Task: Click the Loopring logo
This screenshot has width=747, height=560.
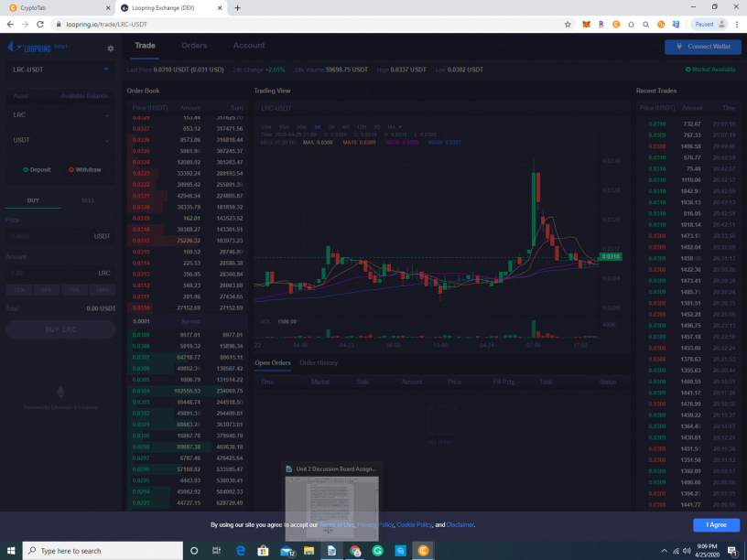Action: 29,48
